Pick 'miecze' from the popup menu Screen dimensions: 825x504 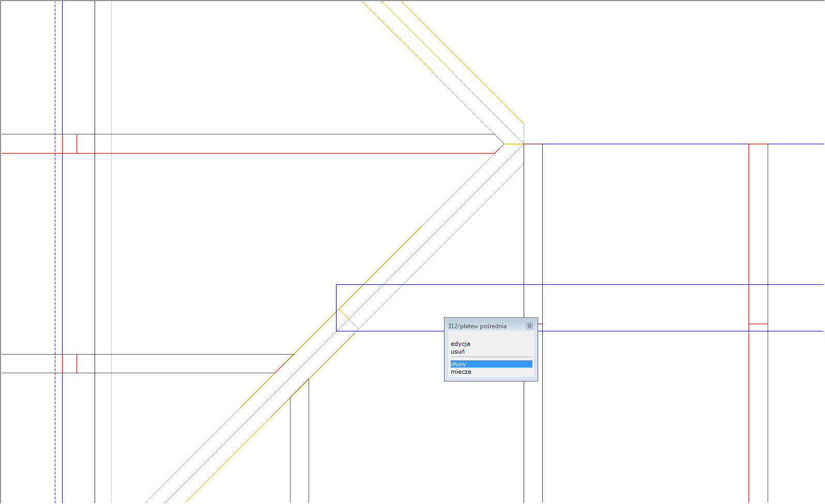(x=461, y=372)
